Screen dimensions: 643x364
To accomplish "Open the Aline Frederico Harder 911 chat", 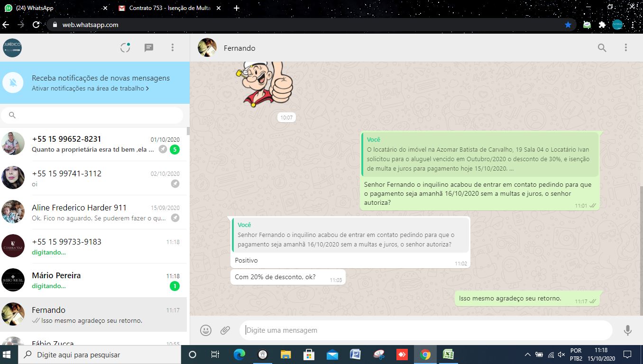I will click(95, 212).
